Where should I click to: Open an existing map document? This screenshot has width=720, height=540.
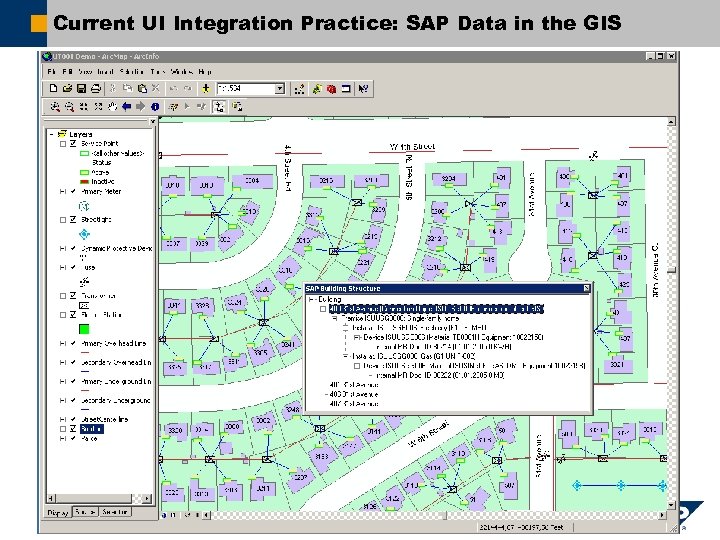tap(68, 89)
